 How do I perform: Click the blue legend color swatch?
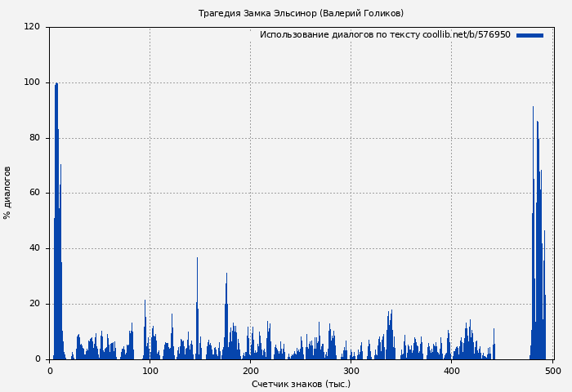tap(530, 35)
